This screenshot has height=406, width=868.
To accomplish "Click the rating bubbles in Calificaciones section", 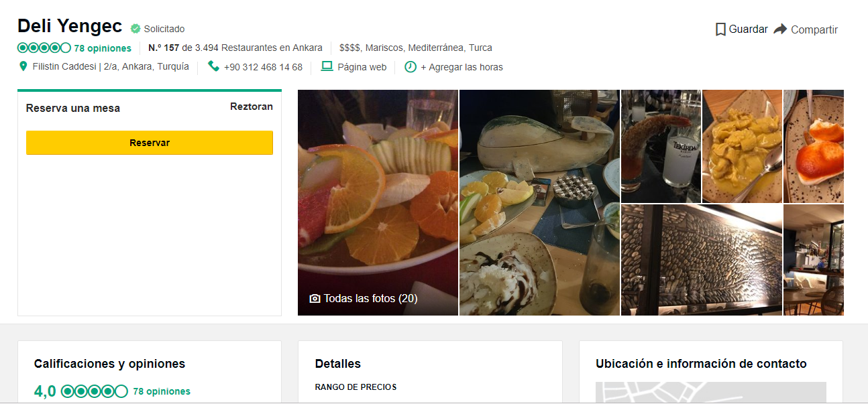I will (x=95, y=391).
